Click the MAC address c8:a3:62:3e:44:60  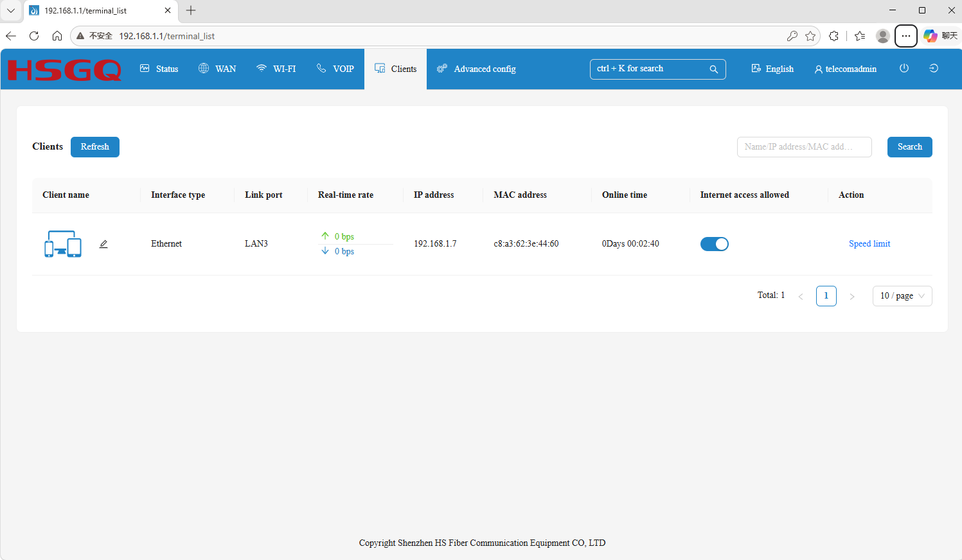coord(526,244)
